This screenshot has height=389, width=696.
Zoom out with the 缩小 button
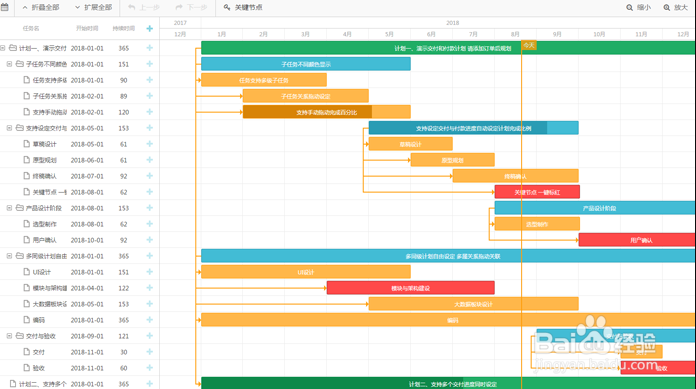coord(638,8)
